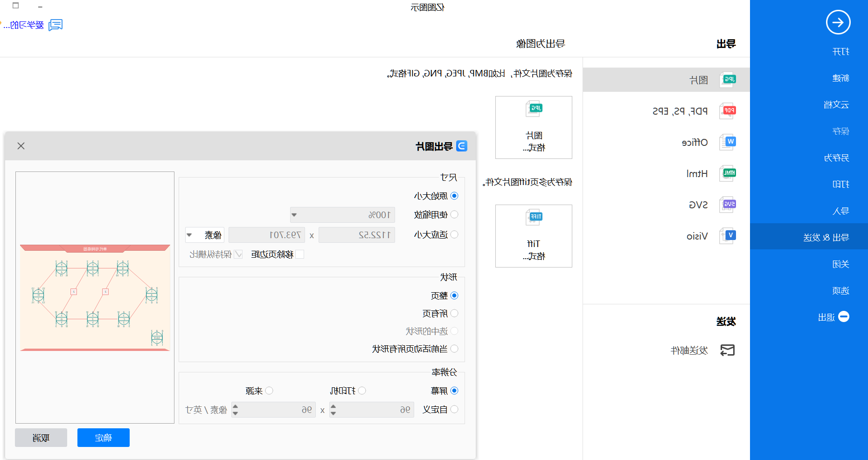Click 导入 in the sidebar
The width and height of the screenshot is (868, 460).
841,211
